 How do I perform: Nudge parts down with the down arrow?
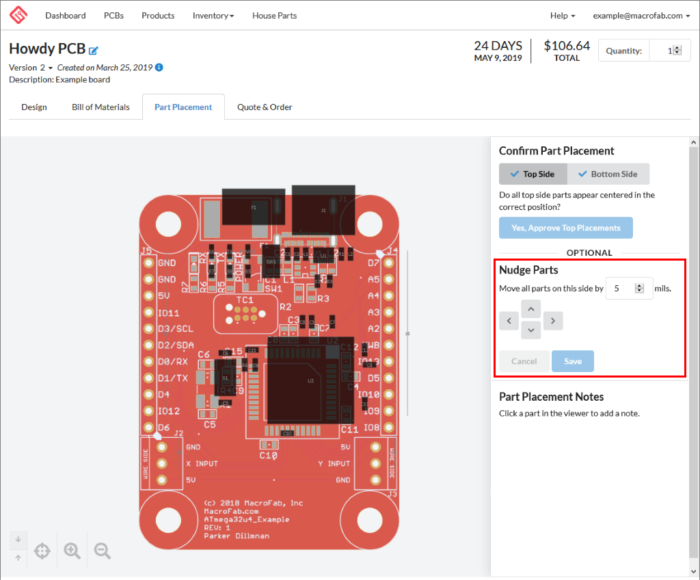pyautogui.click(x=531, y=331)
